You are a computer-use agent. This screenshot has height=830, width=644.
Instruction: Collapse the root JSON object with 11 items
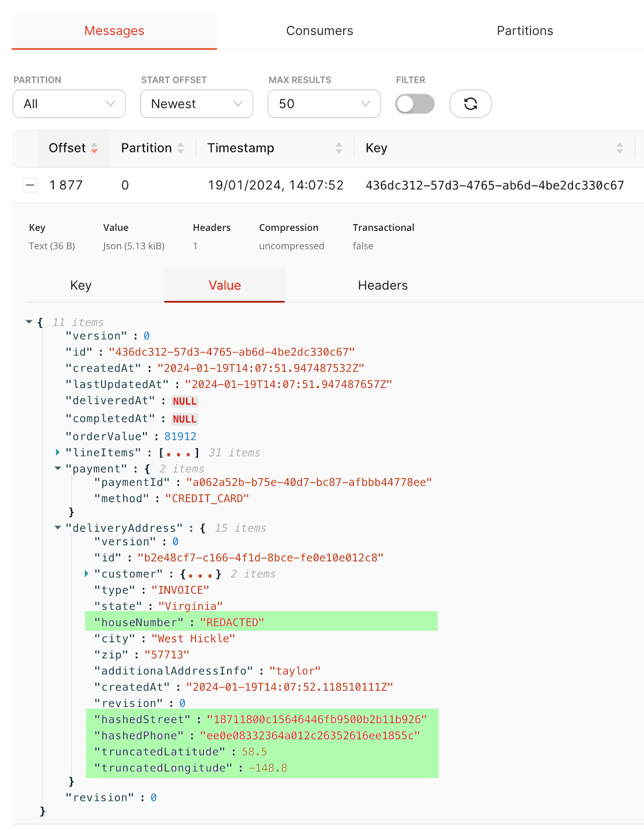tap(29, 322)
